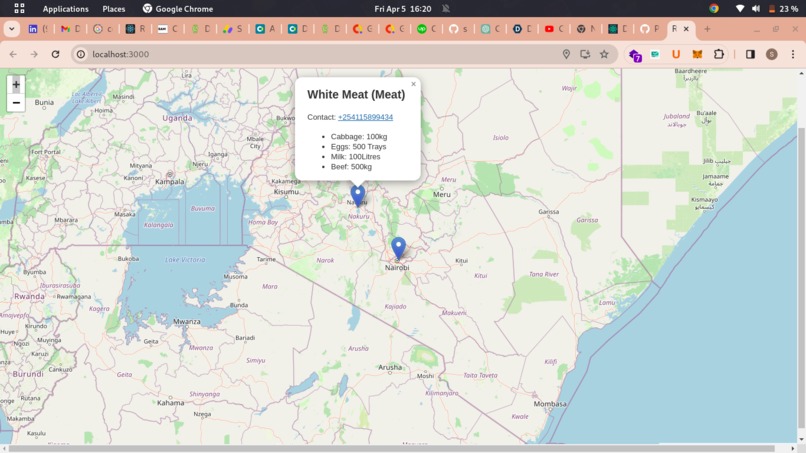The image size is (806, 453).
Task: Click the Mwanza label on map
Action: coord(187,321)
